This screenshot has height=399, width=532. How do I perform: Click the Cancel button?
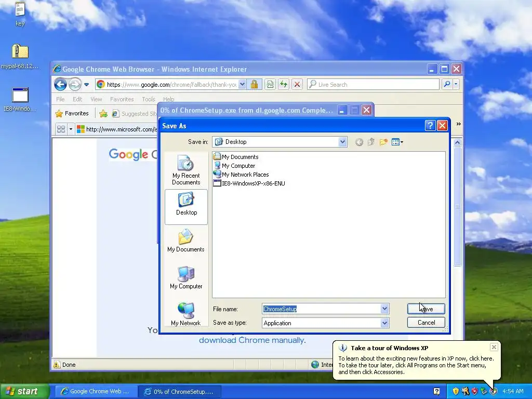426,322
